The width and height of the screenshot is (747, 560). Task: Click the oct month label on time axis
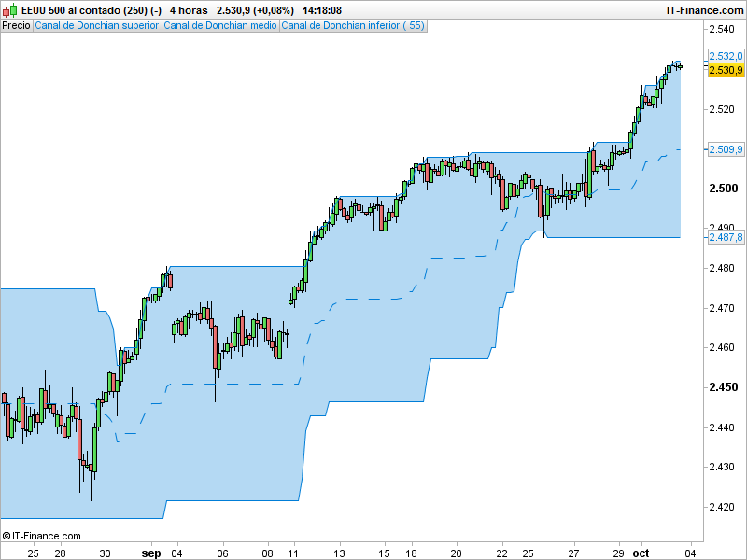coord(641,553)
